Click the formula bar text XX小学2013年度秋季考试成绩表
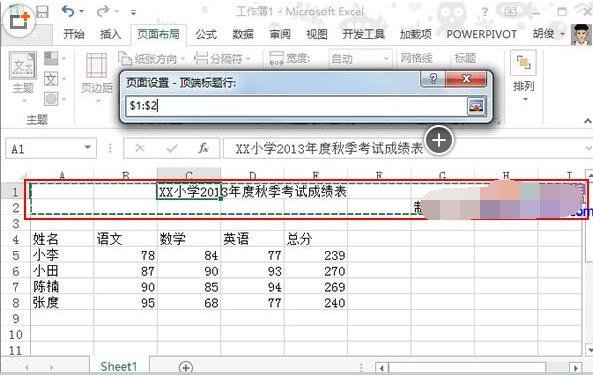Screen dimensions: 593x375 click(x=329, y=149)
